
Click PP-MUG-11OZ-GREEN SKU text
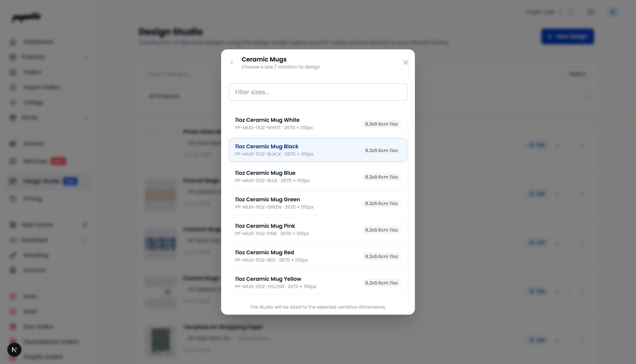click(x=258, y=207)
